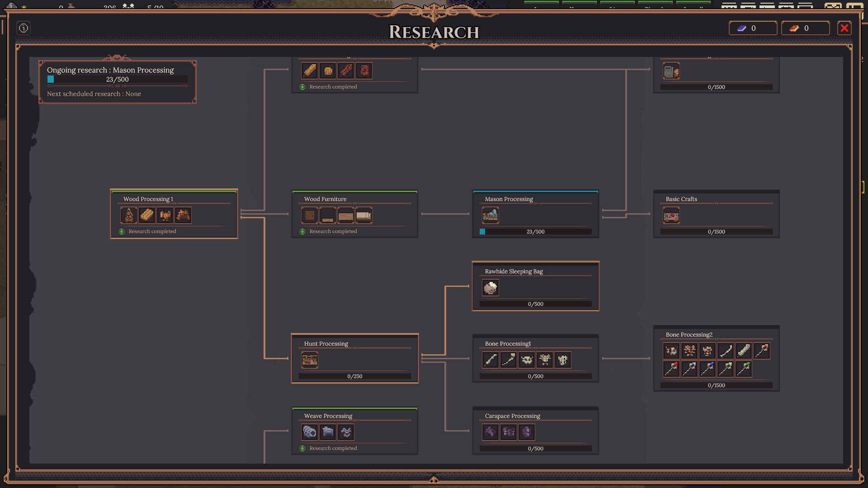
Task: Click the crafting bench icon in Basic Crafts
Action: (x=671, y=216)
